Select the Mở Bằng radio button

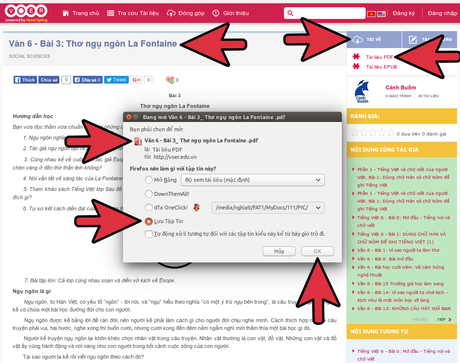149,180
